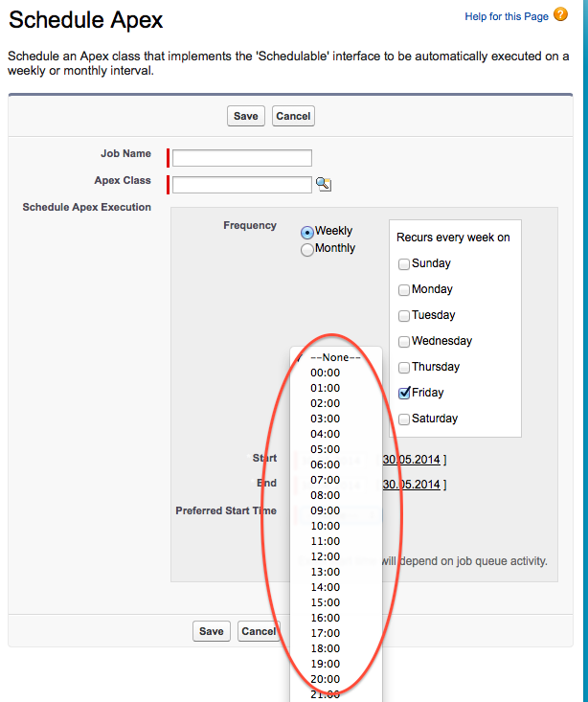Viewport: 588px width, 702px height.
Task: Open the Help for this Page link
Action: [507, 16]
